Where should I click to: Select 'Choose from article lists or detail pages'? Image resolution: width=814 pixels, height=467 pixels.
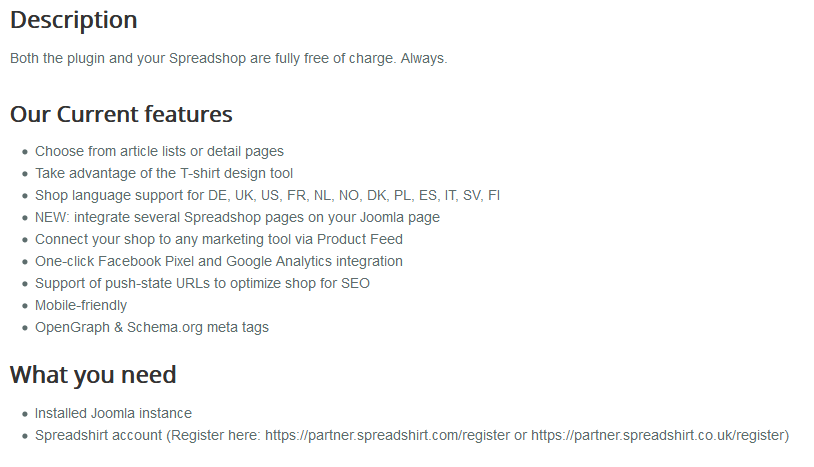tap(159, 151)
